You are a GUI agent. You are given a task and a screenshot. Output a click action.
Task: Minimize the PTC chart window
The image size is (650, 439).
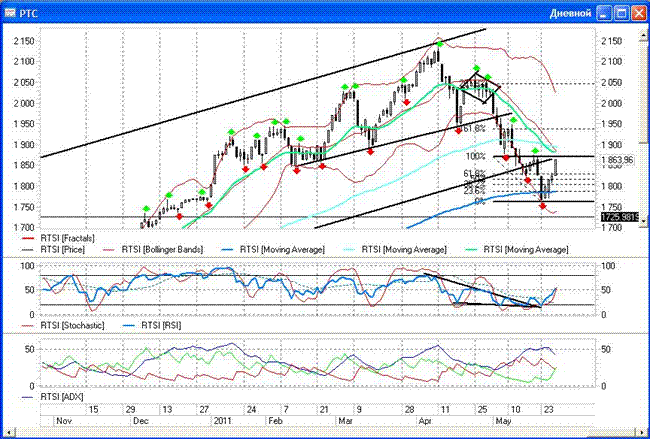tap(601, 13)
